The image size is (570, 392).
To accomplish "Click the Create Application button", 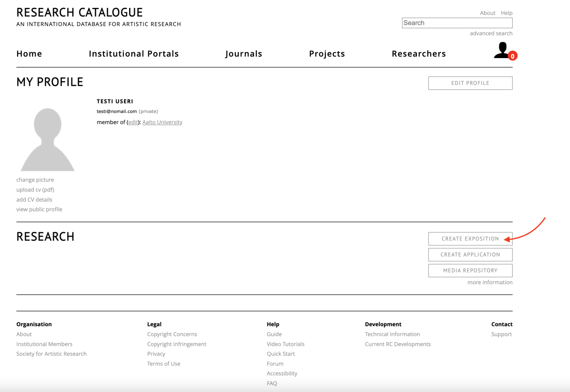I will click(470, 255).
